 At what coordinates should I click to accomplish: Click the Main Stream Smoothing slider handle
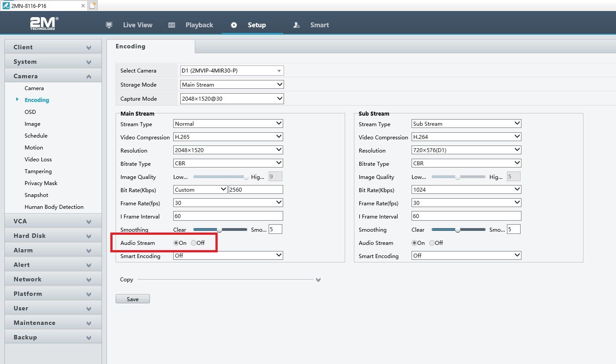click(x=219, y=229)
